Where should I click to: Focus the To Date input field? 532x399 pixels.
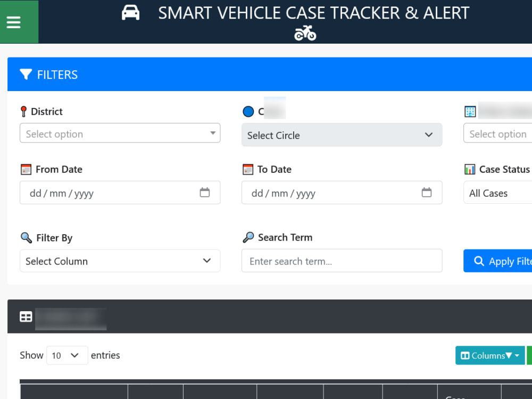tap(342, 193)
